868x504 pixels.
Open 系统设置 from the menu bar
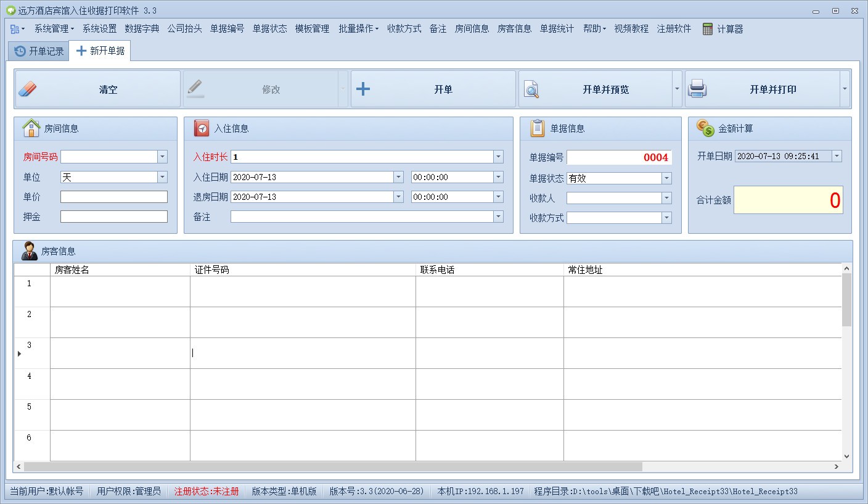[x=99, y=29]
